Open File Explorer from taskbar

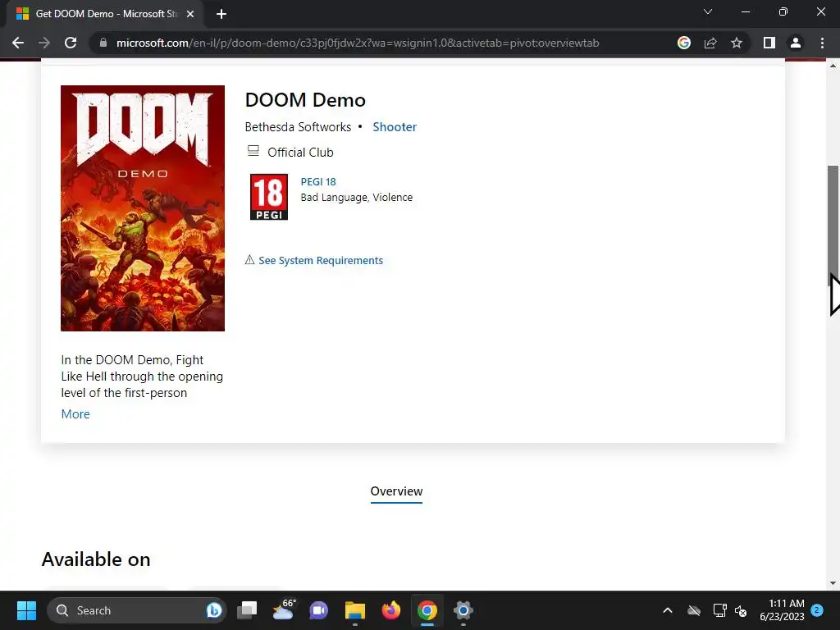tap(354, 610)
